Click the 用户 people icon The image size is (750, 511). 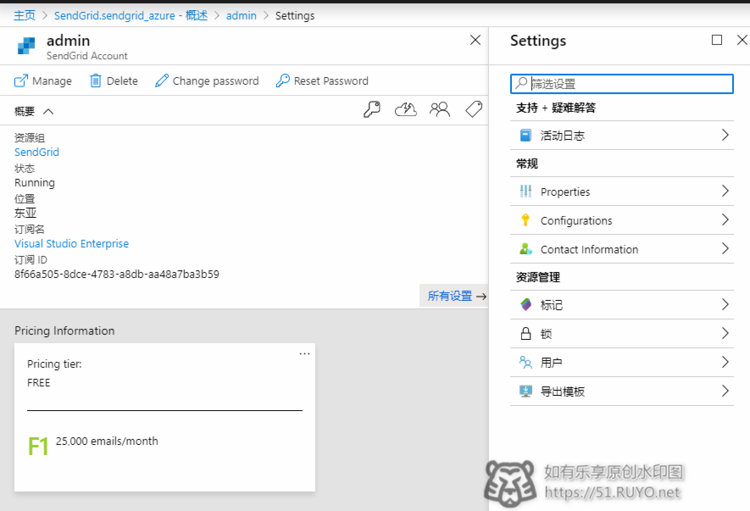click(525, 362)
